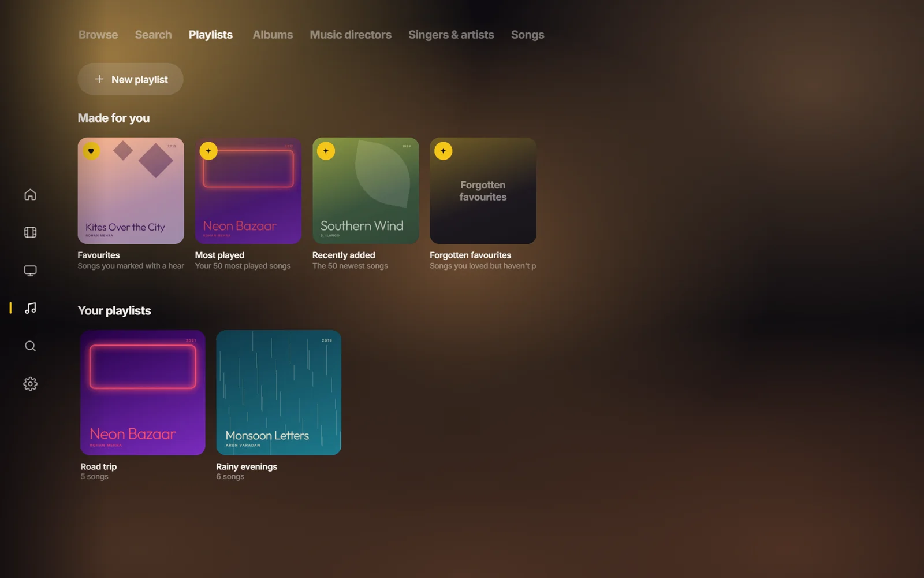
Task: Click the star badge on Forgotten favourites cover
Action: (443, 151)
